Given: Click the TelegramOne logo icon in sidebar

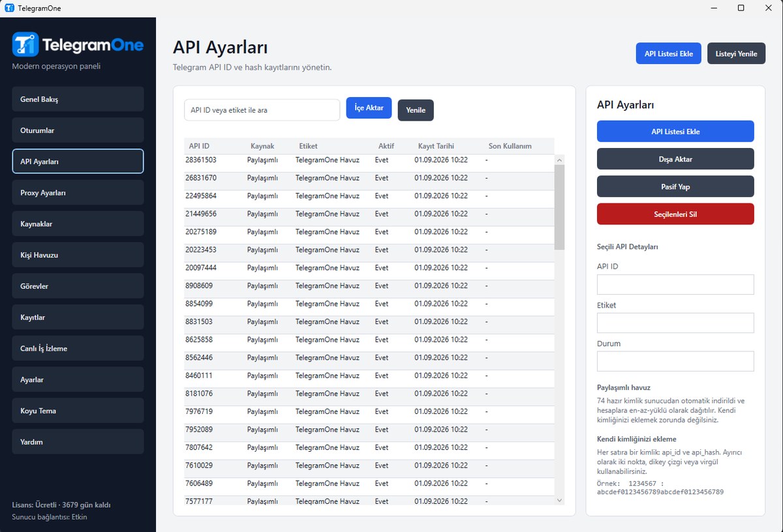Looking at the screenshot, I should click(x=25, y=44).
